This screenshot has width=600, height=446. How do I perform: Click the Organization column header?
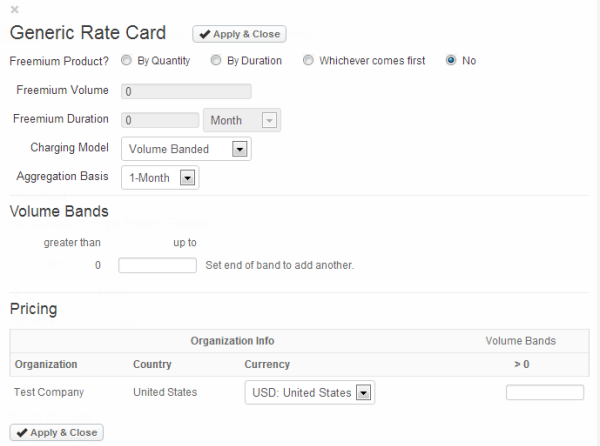pyautogui.click(x=46, y=365)
